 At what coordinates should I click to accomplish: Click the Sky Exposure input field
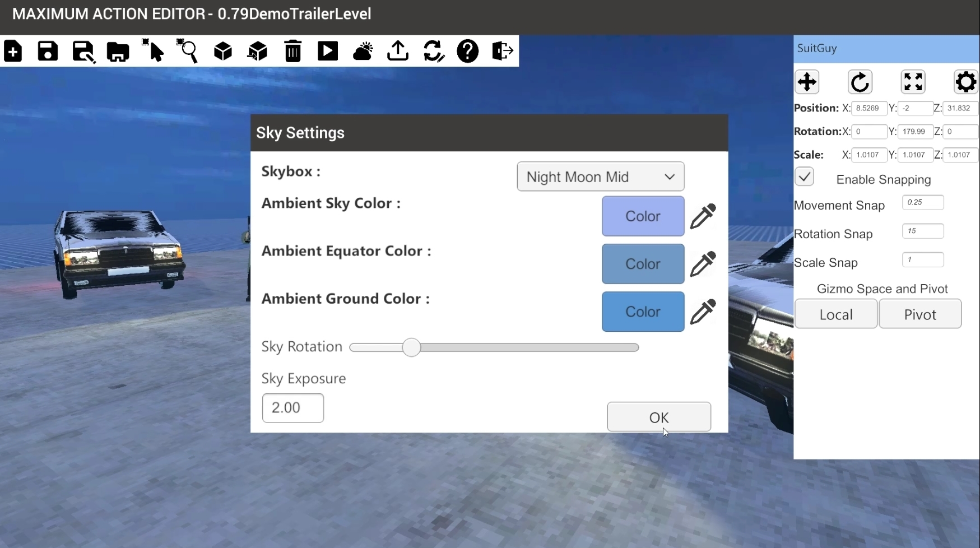click(x=292, y=408)
